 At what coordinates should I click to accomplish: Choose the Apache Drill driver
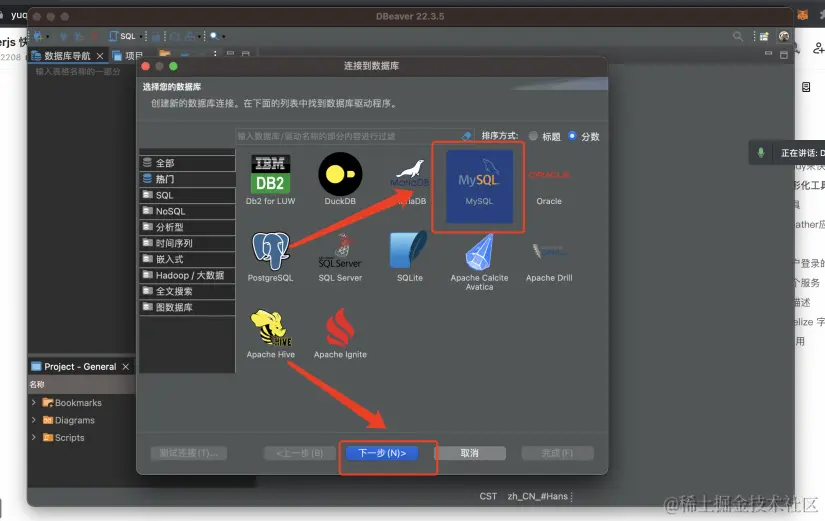click(549, 262)
